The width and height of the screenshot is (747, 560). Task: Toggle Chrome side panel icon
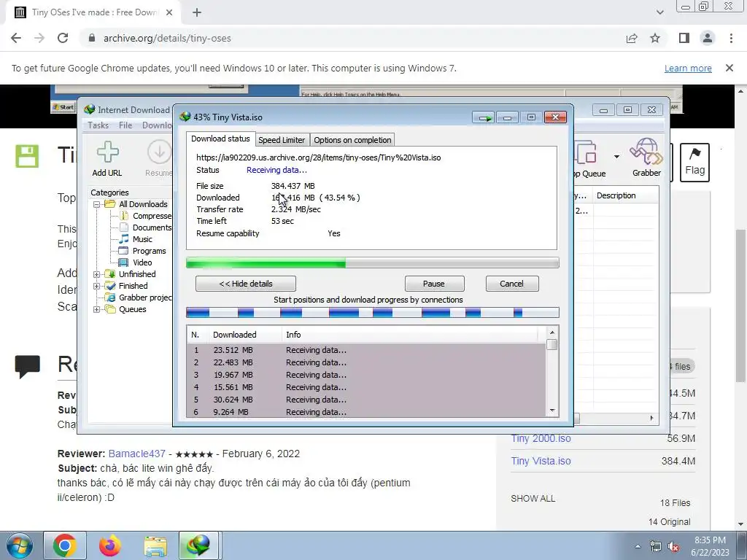pyautogui.click(x=684, y=38)
